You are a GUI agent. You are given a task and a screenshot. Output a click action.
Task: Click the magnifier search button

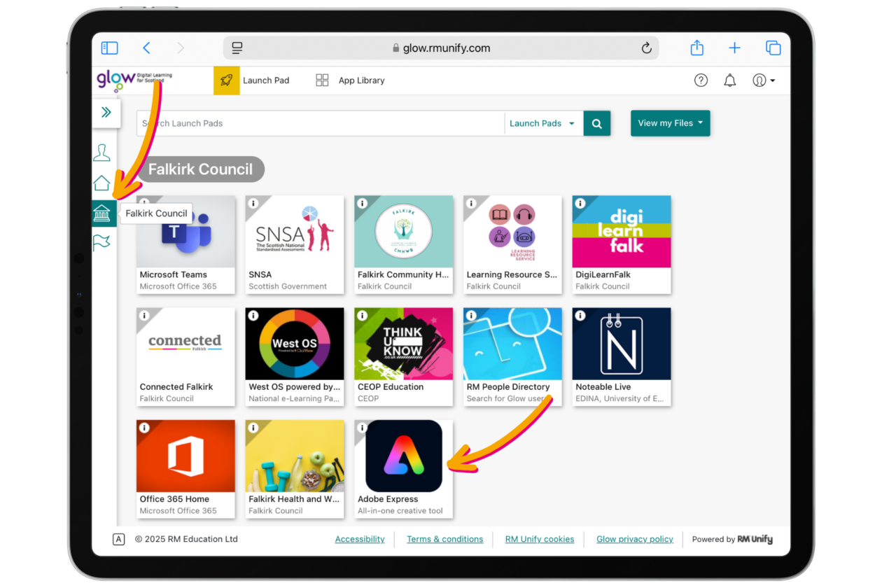597,124
